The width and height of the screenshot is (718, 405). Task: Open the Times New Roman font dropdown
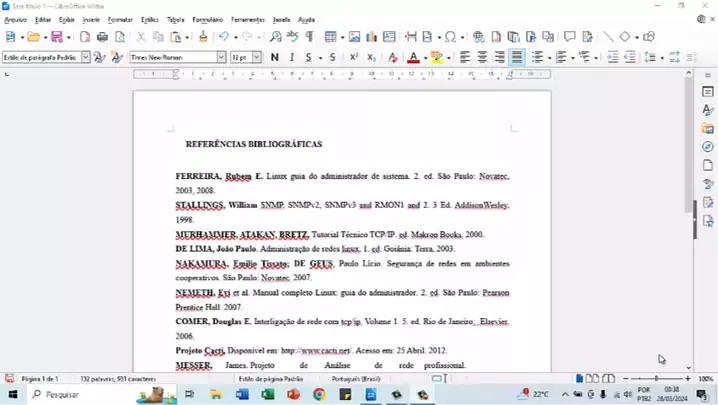click(221, 58)
